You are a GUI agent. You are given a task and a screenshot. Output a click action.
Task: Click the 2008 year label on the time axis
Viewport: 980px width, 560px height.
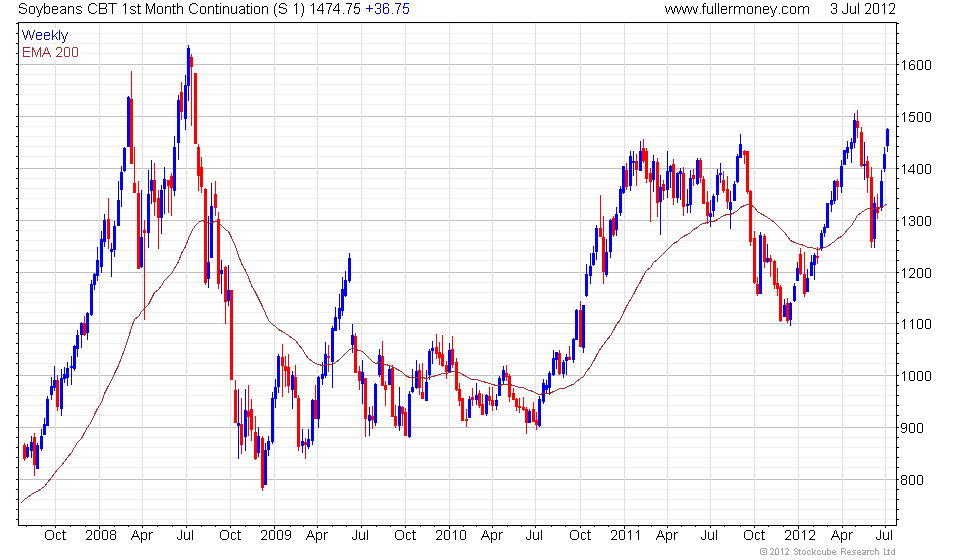click(x=101, y=535)
